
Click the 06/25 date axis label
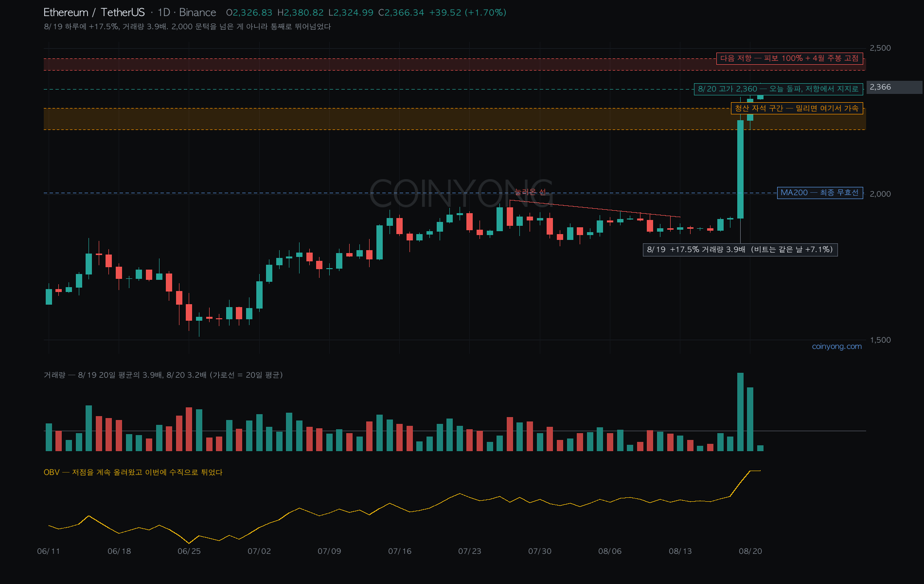(x=189, y=551)
